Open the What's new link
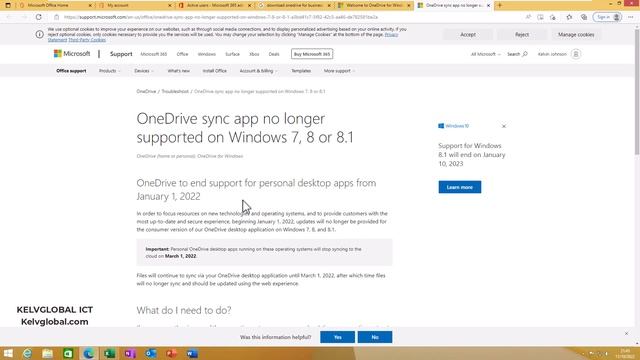Image resolution: width=640 pixels, height=360 pixels. click(178, 71)
